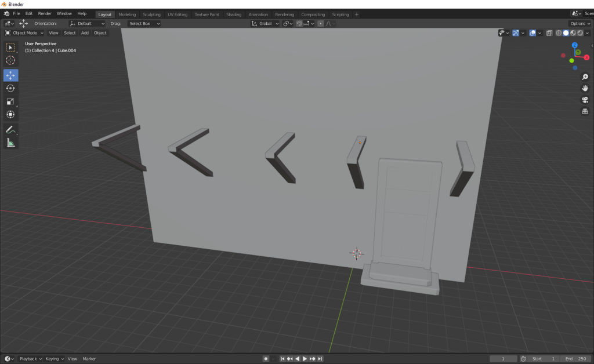
Task: Enable wireframe viewport shading
Action: tap(559, 33)
